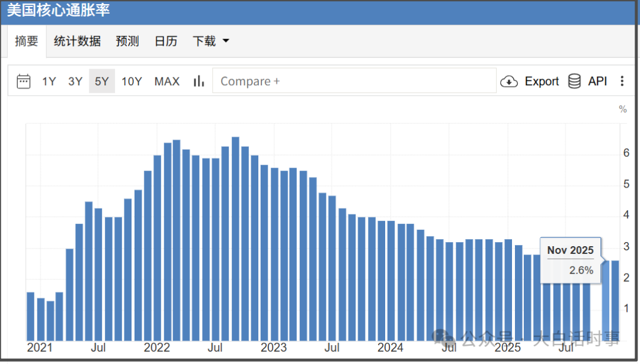Open the 预测 tab

pos(127,41)
